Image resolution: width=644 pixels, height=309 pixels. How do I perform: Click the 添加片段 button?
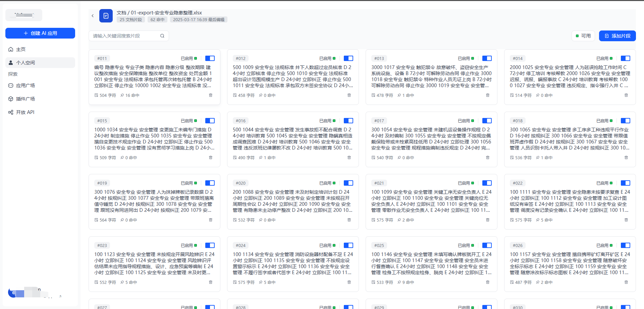(x=617, y=36)
